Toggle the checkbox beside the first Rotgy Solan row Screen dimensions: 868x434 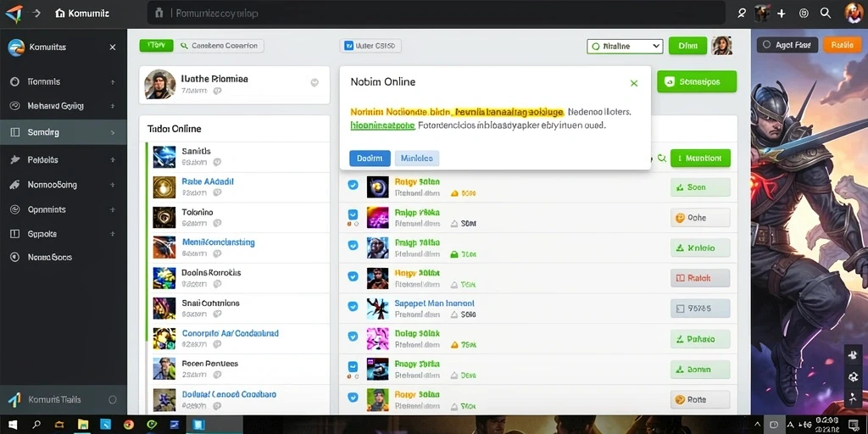coord(353,185)
